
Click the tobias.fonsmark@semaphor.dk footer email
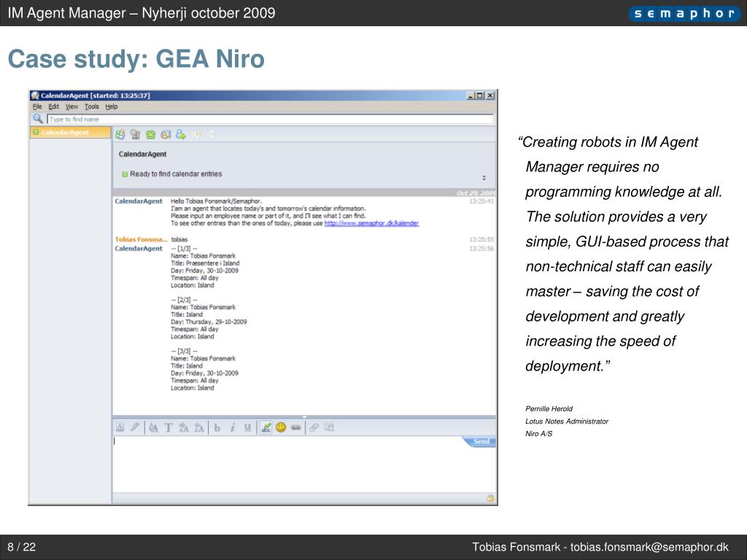(649, 547)
